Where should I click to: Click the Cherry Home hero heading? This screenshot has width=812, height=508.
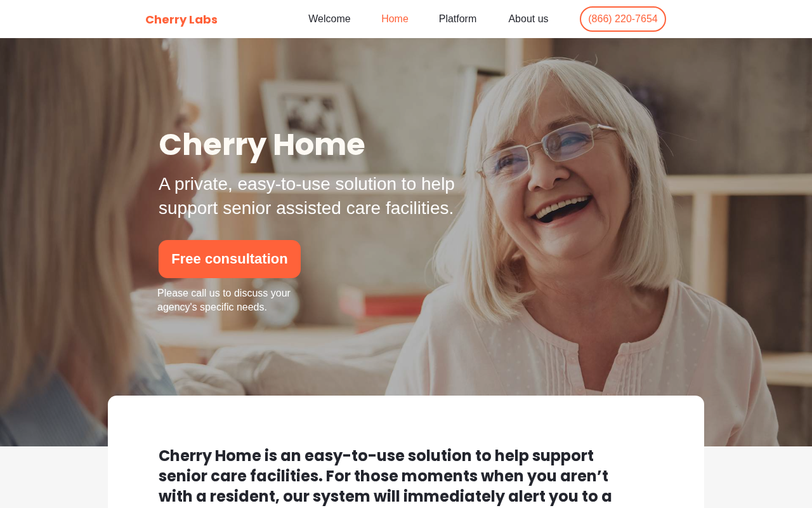click(x=262, y=144)
